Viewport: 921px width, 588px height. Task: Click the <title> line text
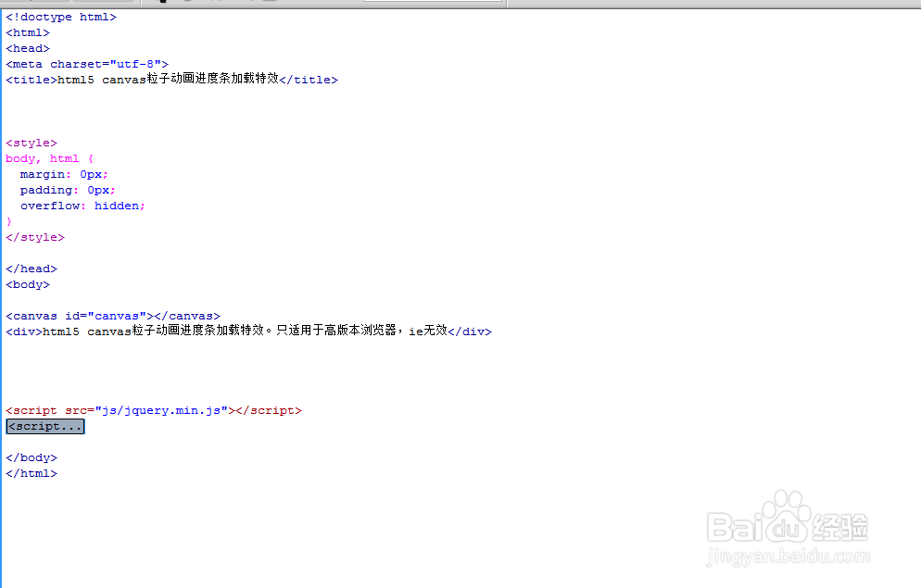tap(172, 80)
